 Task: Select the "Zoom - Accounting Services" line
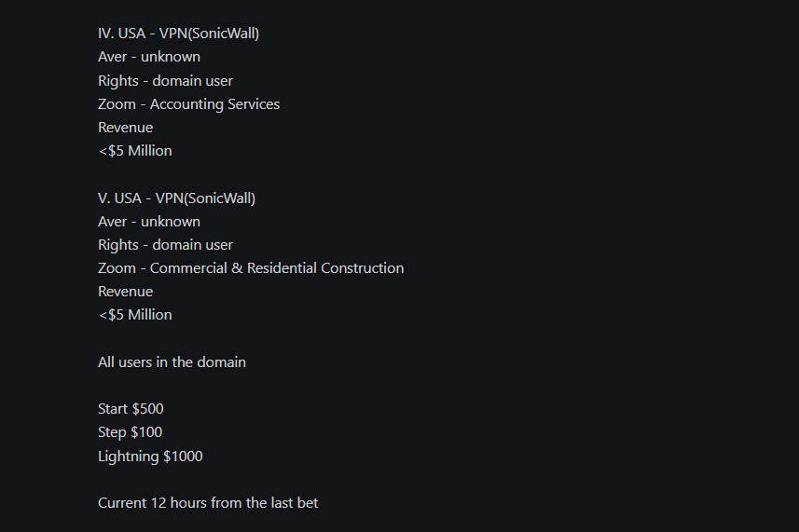click(188, 103)
